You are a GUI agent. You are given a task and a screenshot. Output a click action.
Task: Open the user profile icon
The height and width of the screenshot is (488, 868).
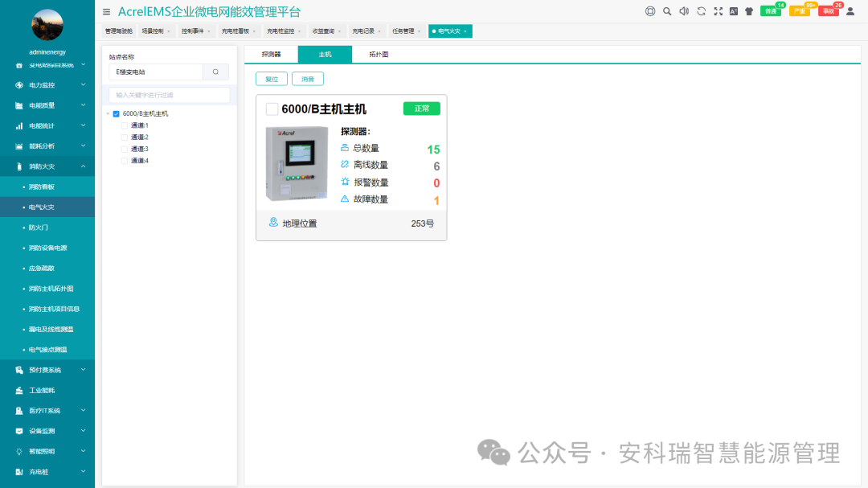pyautogui.click(x=850, y=11)
